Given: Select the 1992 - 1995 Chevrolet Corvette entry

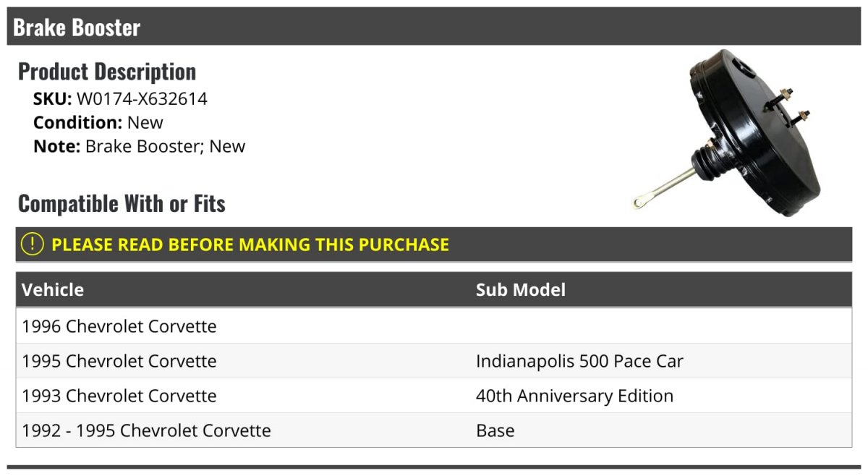Looking at the screenshot, I should [146, 430].
